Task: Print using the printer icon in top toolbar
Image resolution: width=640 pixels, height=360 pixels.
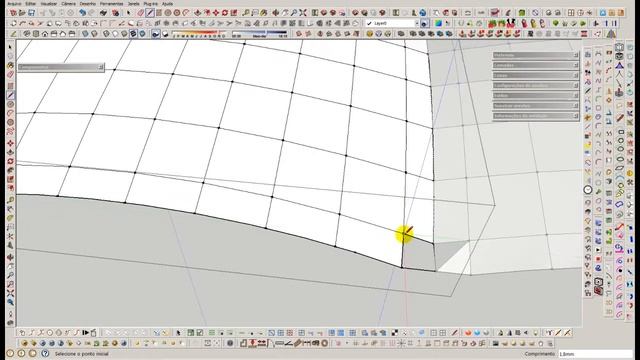Action: tap(103, 13)
